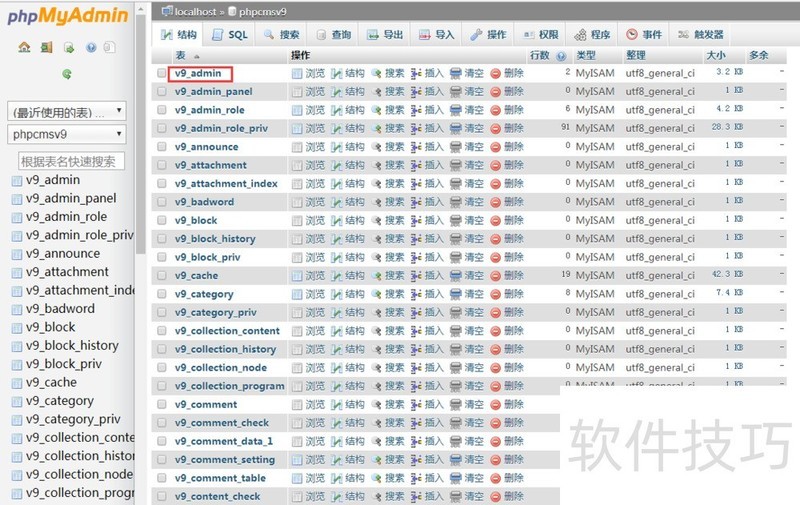The height and width of the screenshot is (505, 800).
Task: Click the log out door icon
Action: 46,47
